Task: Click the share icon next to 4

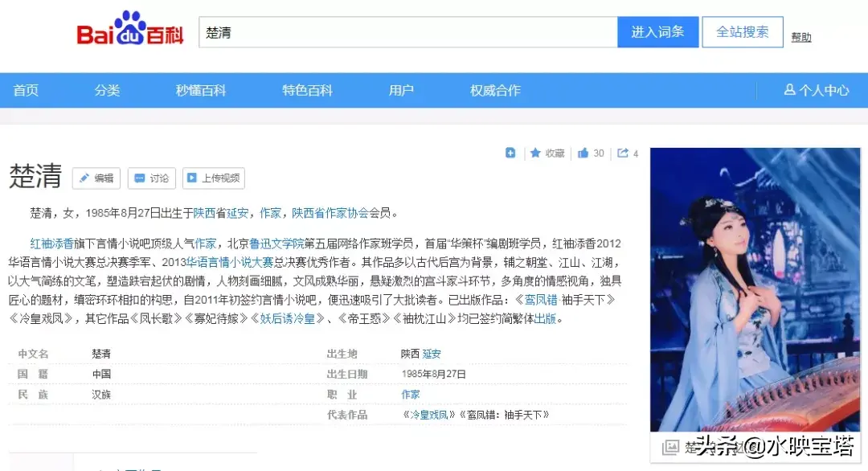Action: (x=623, y=153)
